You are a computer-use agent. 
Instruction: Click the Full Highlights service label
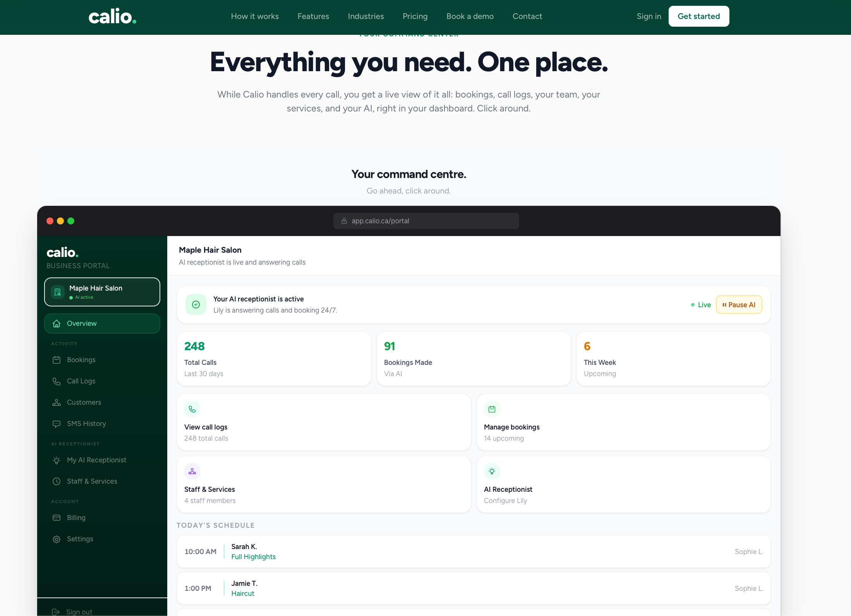(254, 557)
